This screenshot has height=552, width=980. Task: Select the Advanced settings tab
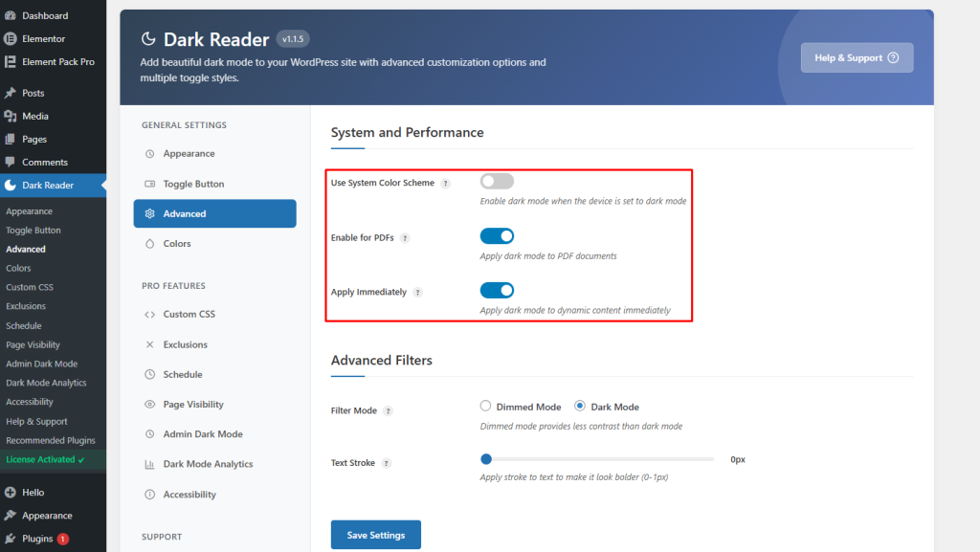pyautogui.click(x=215, y=213)
